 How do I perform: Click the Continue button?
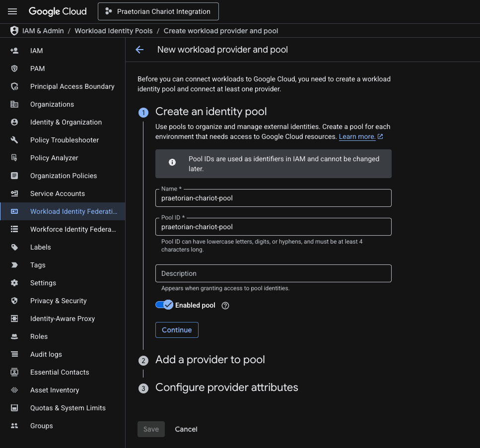click(x=177, y=330)
